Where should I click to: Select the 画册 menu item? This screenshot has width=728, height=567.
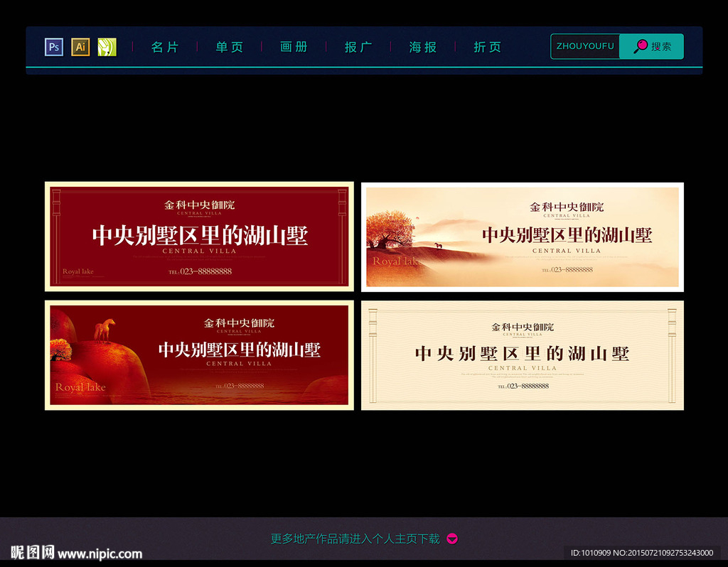coord(294,47)
